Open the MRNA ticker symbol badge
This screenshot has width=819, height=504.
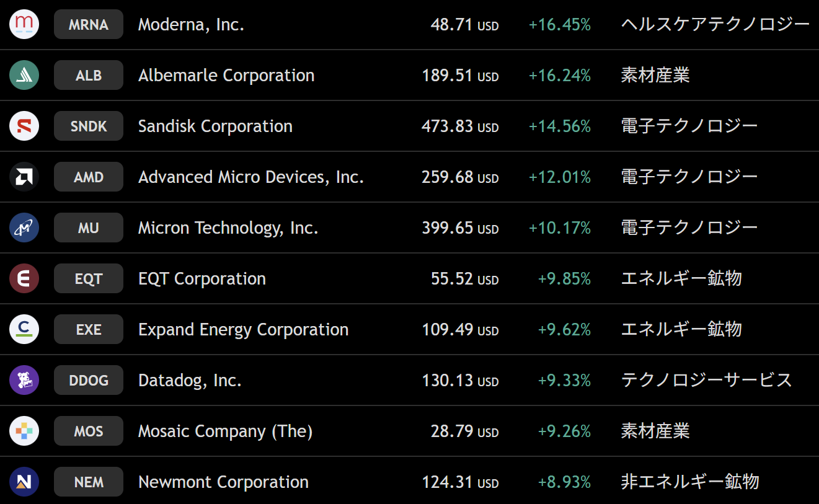[x=89, y=25]
